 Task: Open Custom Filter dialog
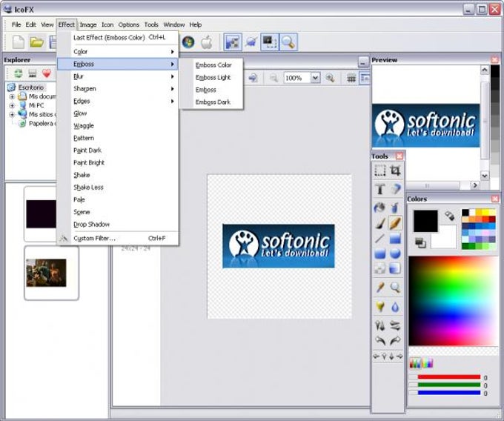tap(117, 239)
